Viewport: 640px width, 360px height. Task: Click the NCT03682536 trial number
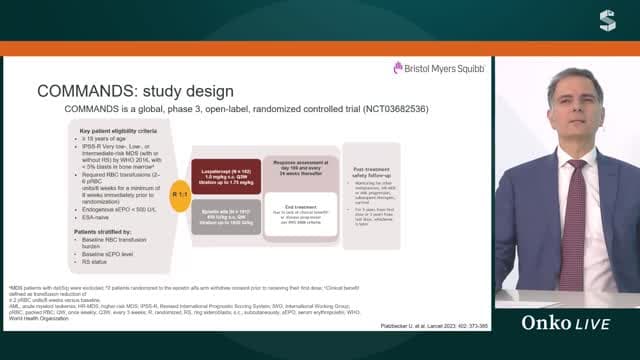coord(396,109)
